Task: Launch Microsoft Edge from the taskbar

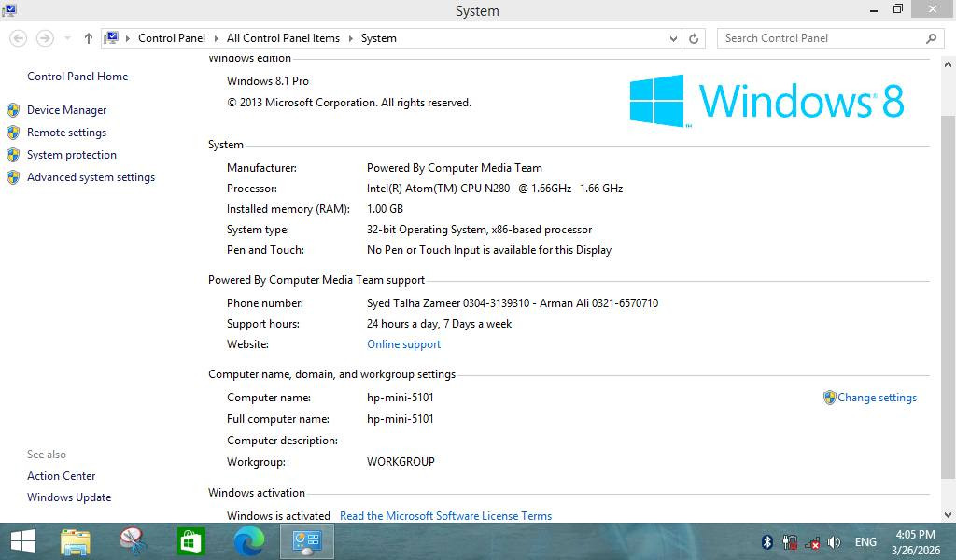Action: pyautogui.click(x=248, y=541)
